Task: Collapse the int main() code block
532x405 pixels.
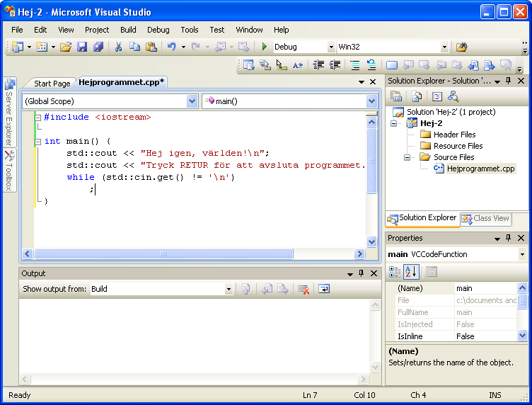Action: click(x=38, y=142)
